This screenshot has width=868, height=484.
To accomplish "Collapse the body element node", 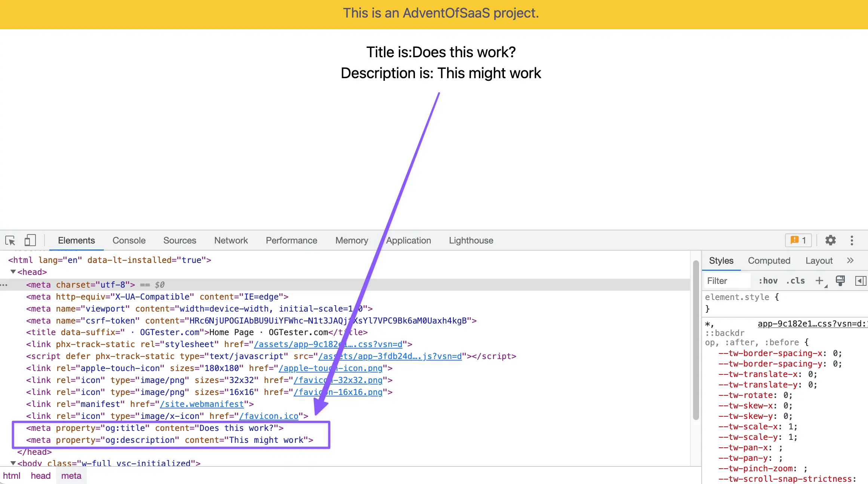I will [x=13, y=463].
